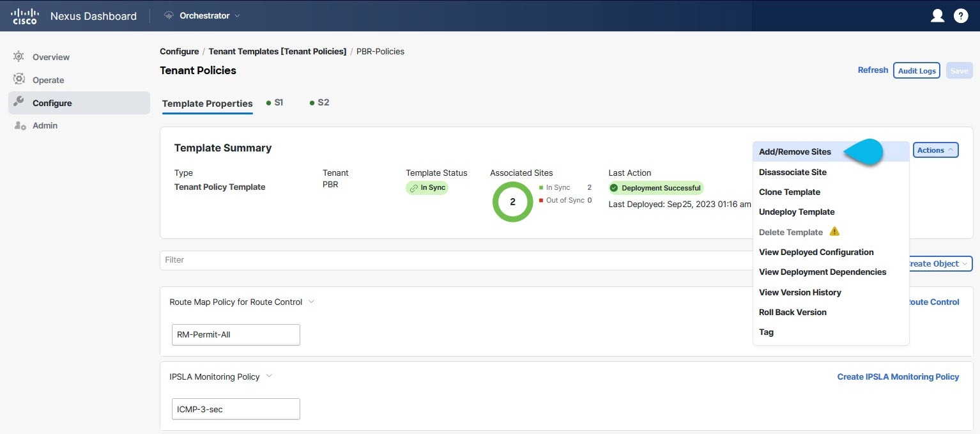Open Admin in the sidebar
The height and width of the screenshot is (434, 980).
tap(79, 125)
